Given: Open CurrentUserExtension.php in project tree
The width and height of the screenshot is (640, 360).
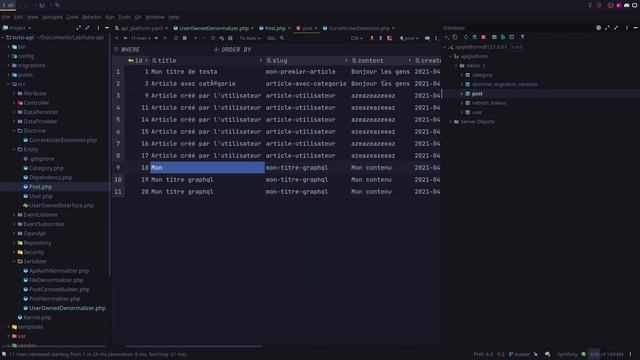Looking at the screenshot, I should pos(63,140).
